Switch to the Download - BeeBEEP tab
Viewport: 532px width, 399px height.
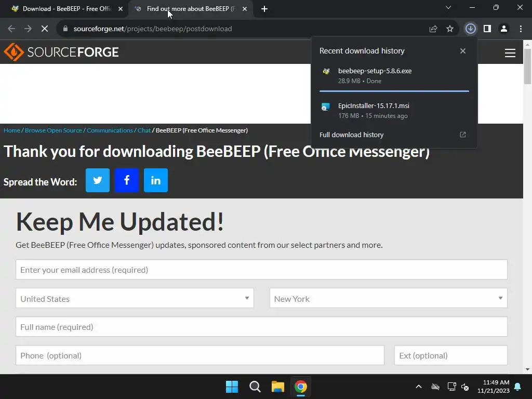pos(64,9)
